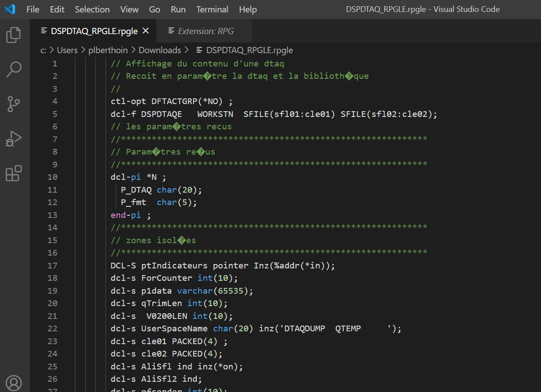Image resolution: width=541 pixels, height=392 pixels.
Task: Open the Edit menu
Action: click(x=57, y=9)
